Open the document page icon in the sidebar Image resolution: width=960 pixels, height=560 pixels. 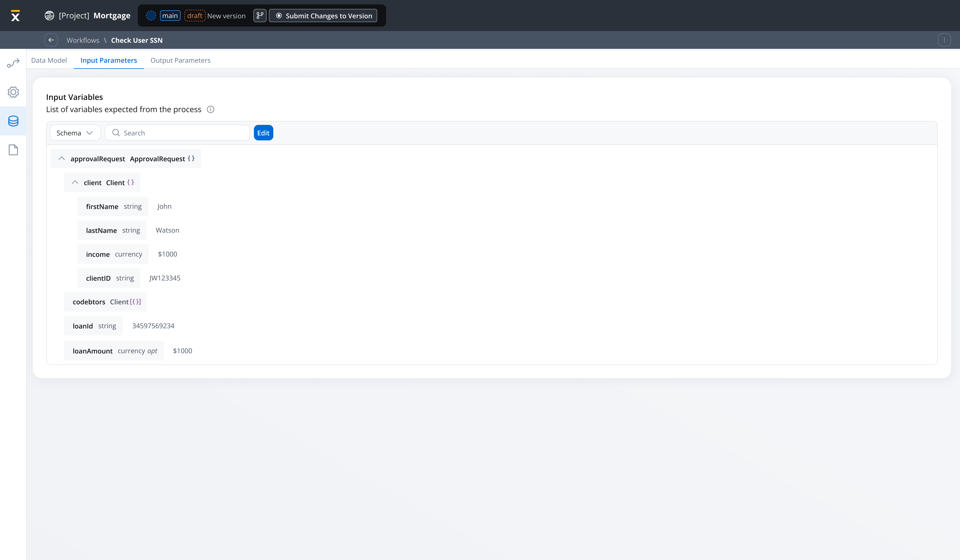13,150
